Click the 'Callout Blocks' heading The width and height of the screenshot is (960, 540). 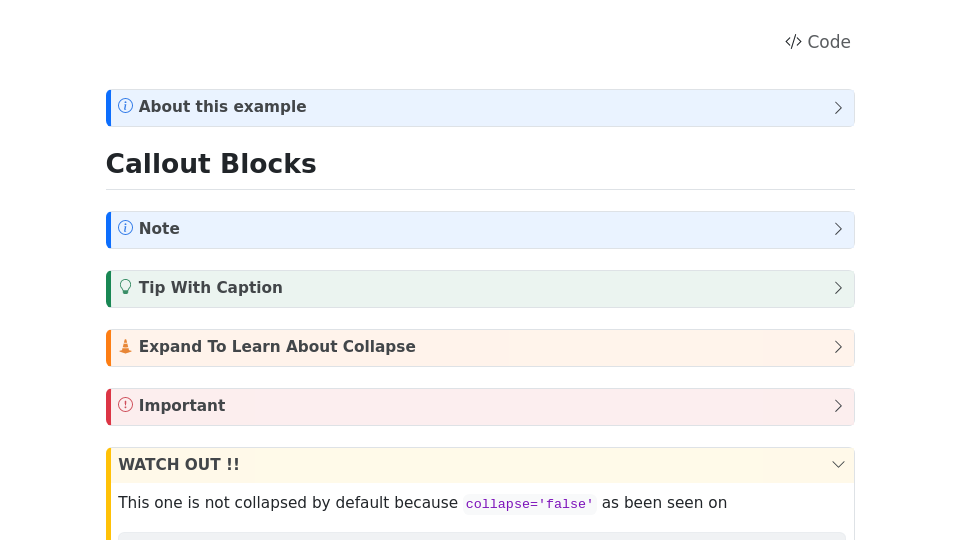point(211,164)
